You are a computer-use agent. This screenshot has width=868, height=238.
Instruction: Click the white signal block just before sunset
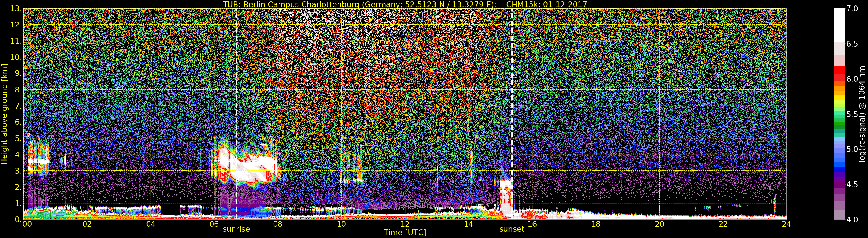[x=505, y=199]
